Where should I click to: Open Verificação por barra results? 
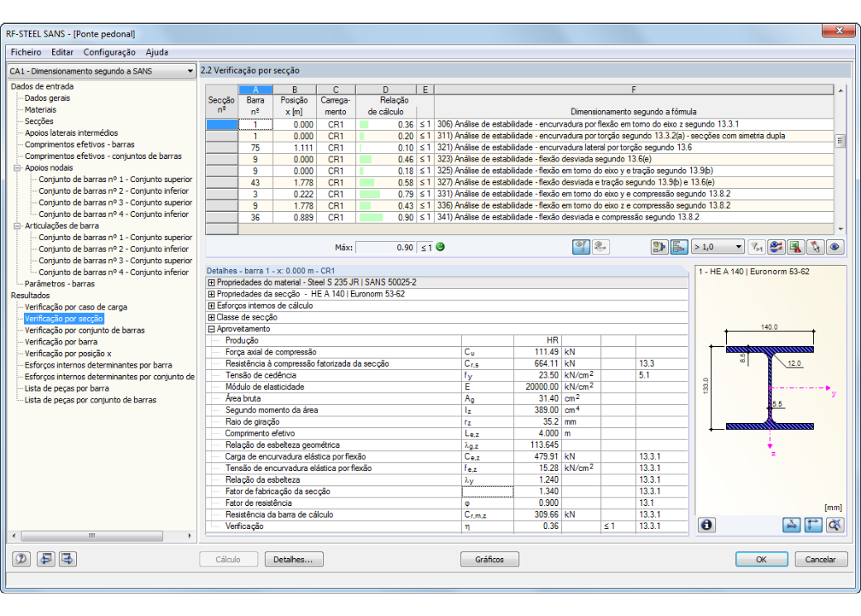(x=61, y=341)
